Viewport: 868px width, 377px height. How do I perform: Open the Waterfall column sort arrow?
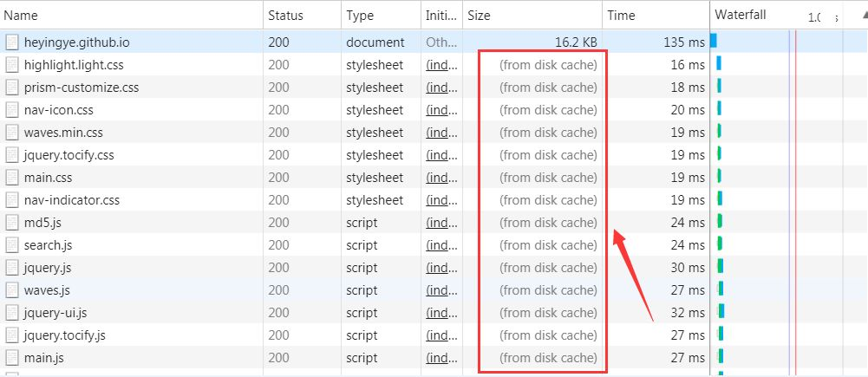[x=865, y=16]
